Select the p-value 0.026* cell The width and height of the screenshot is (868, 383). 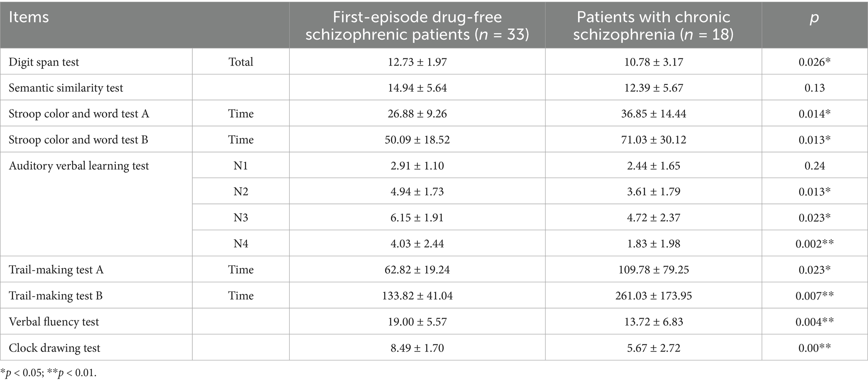point(814,62)
